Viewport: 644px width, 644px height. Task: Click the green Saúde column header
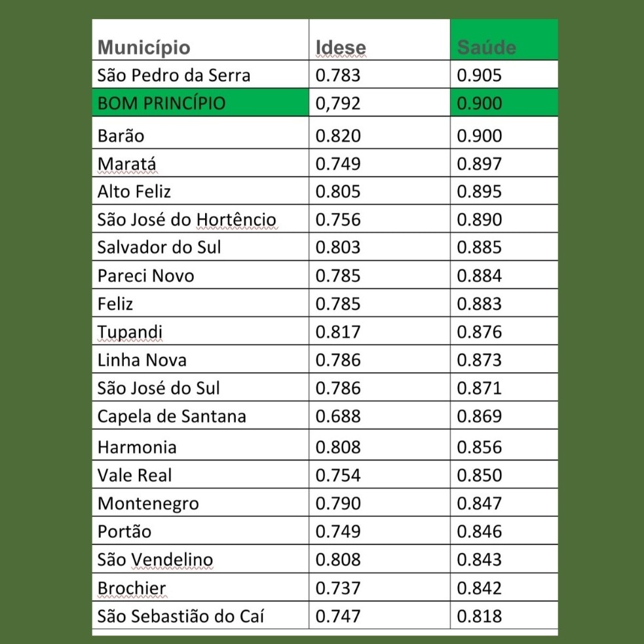tap(487, 47)
